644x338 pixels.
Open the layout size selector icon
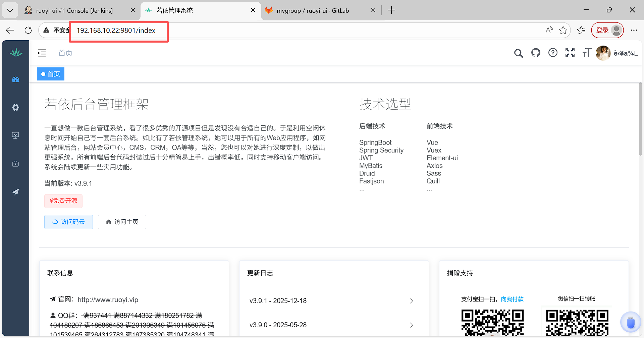pyautogui.click(x=587, y=53)
